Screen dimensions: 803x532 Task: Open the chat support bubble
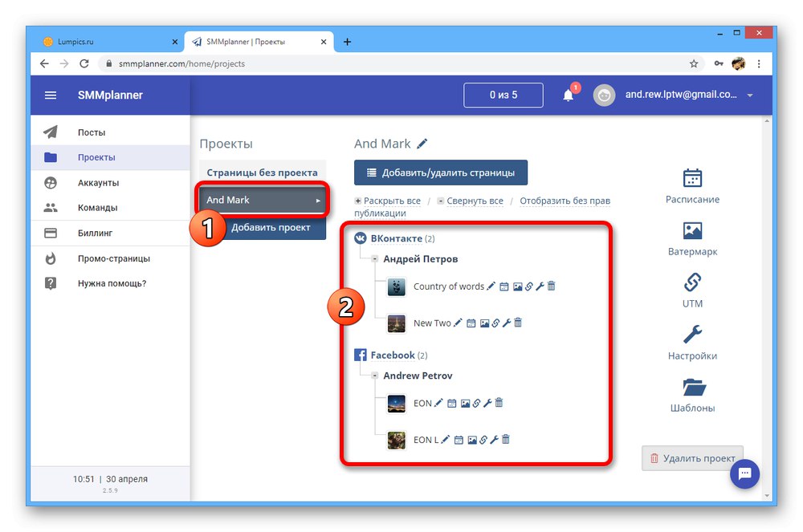[x=744, y=473]
